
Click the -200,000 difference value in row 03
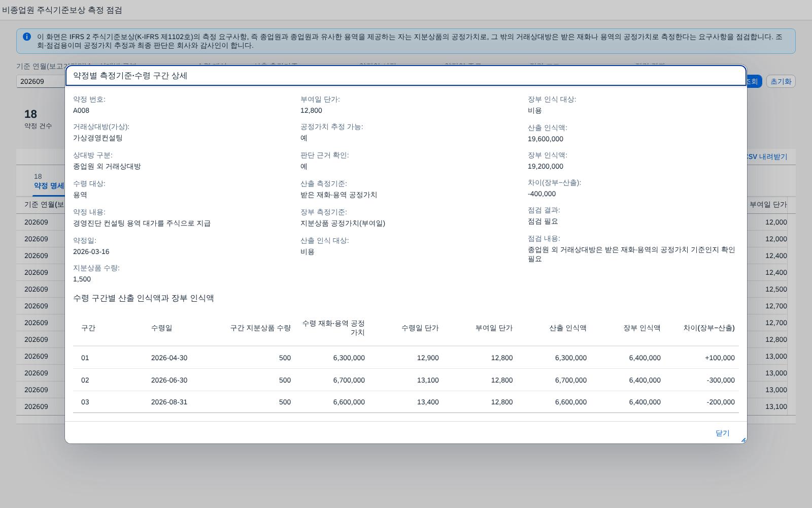pyautogui.click(x=721, y=402)
